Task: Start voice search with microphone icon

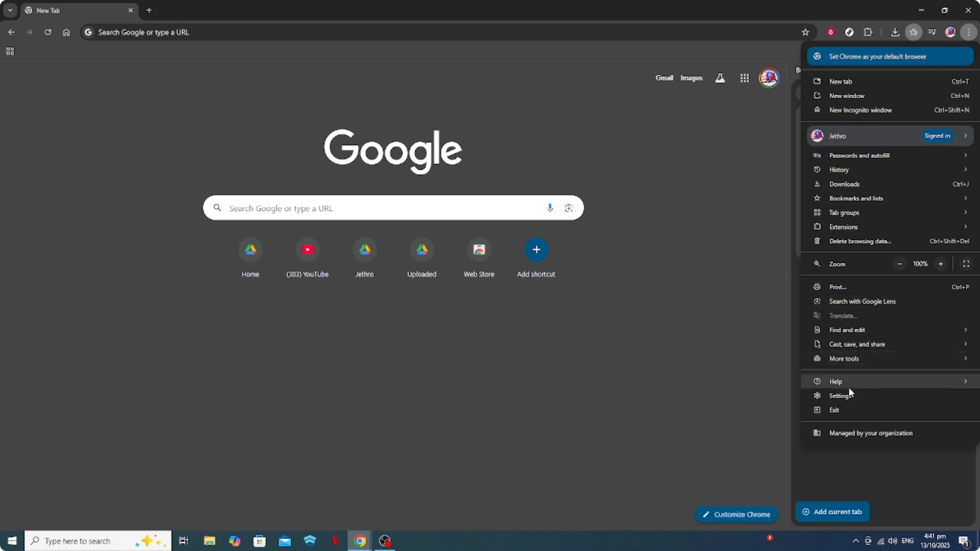Action: click(x=550, y=208)
